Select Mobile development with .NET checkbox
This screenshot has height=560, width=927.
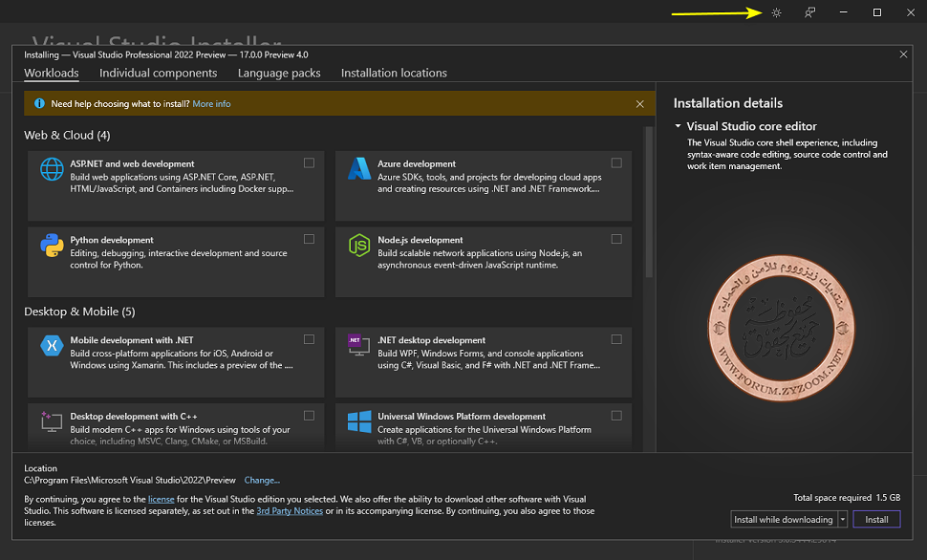pos(310,339)
